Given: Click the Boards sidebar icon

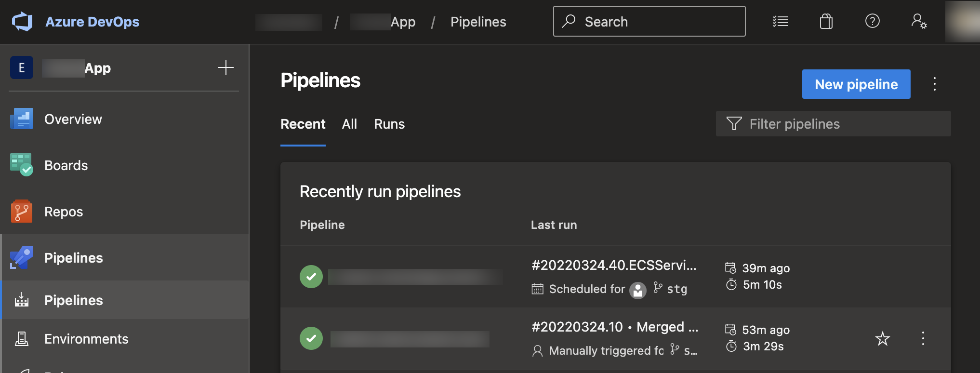Looking at the screenshot, I should point(22,165).
